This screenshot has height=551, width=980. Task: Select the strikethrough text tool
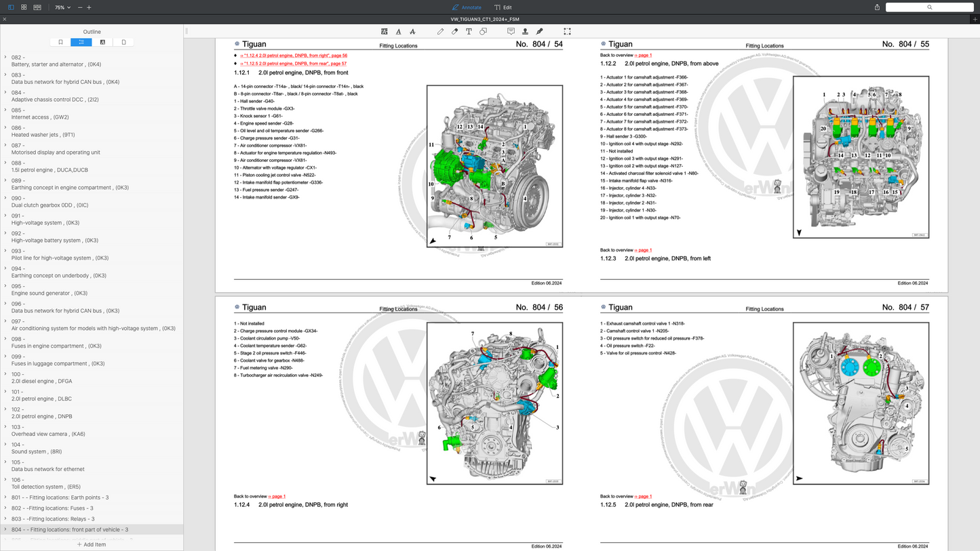(x=412, y=31)
